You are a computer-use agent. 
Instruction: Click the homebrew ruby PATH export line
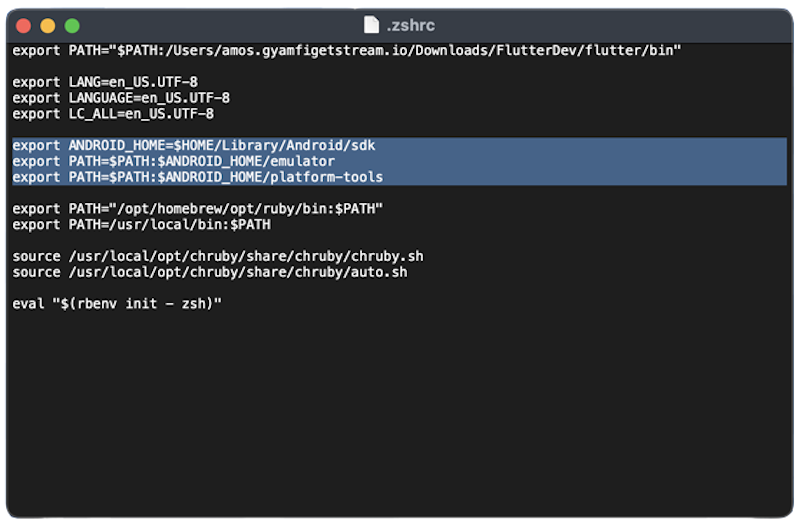(x=197, y=209)
